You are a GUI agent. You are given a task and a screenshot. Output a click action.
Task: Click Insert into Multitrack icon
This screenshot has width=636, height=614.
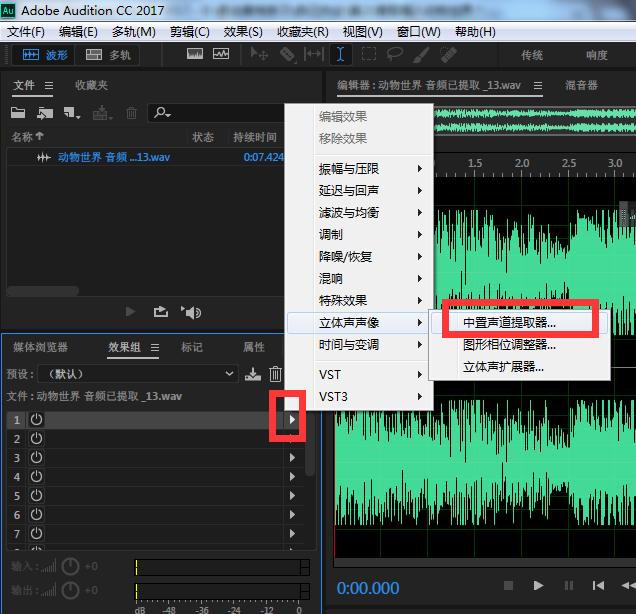click(x=102, y=113)
